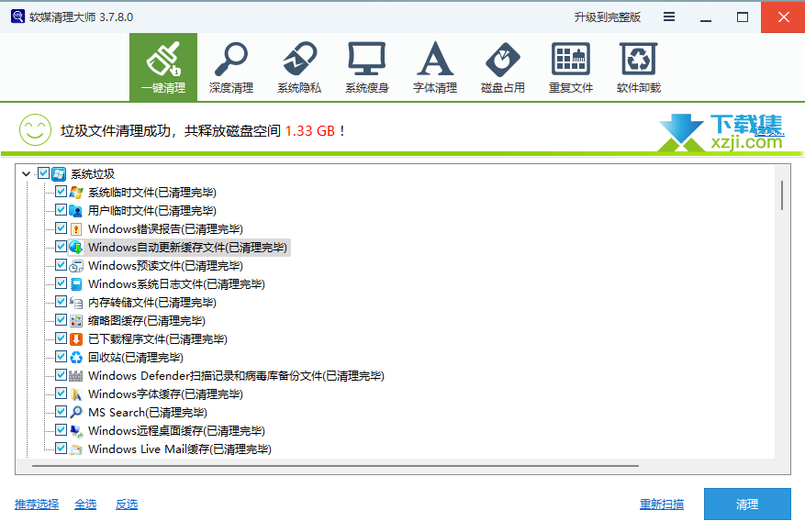The image size is (805, 532).
Task: Click the Windows远程桌面缓存 icon
Action: point(76,431)
